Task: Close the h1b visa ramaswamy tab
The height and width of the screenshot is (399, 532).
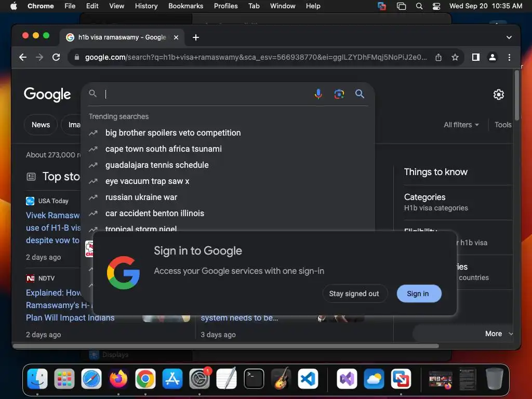Action: [176, 37]
